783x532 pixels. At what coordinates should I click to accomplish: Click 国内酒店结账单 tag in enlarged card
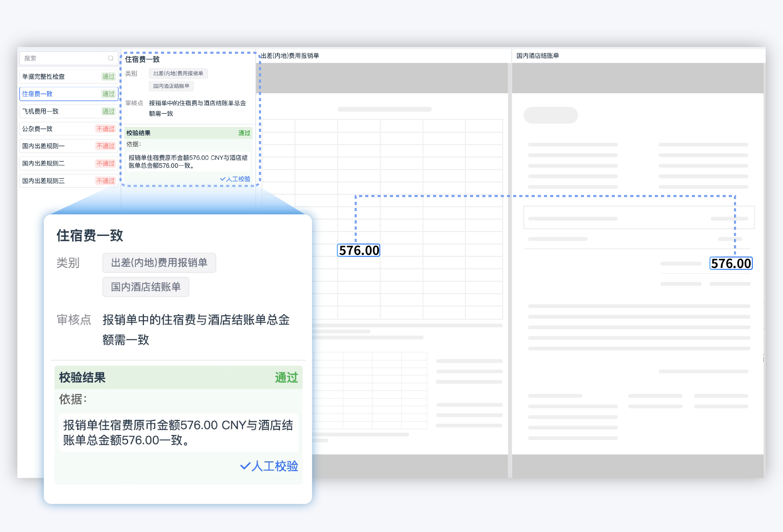coord(146,287)
